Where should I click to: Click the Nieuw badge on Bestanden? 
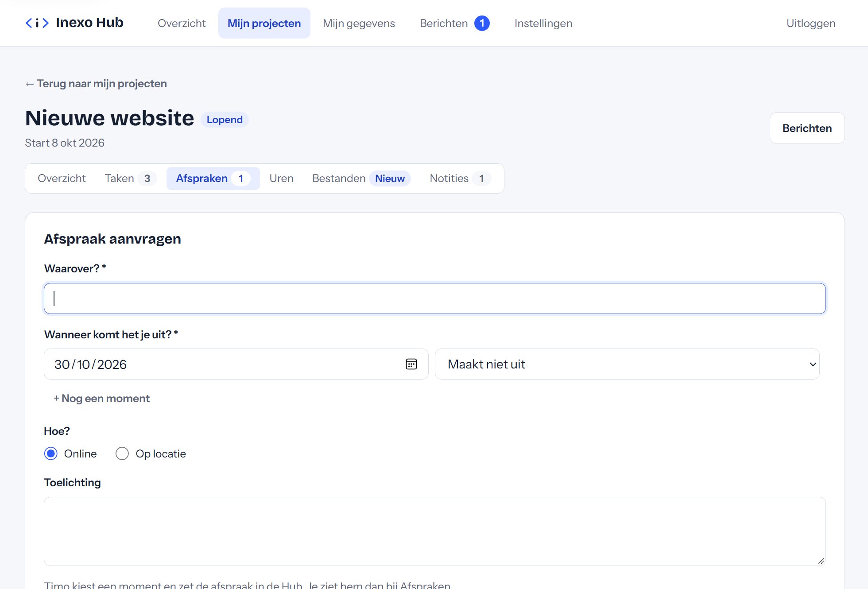click(390, 178)
